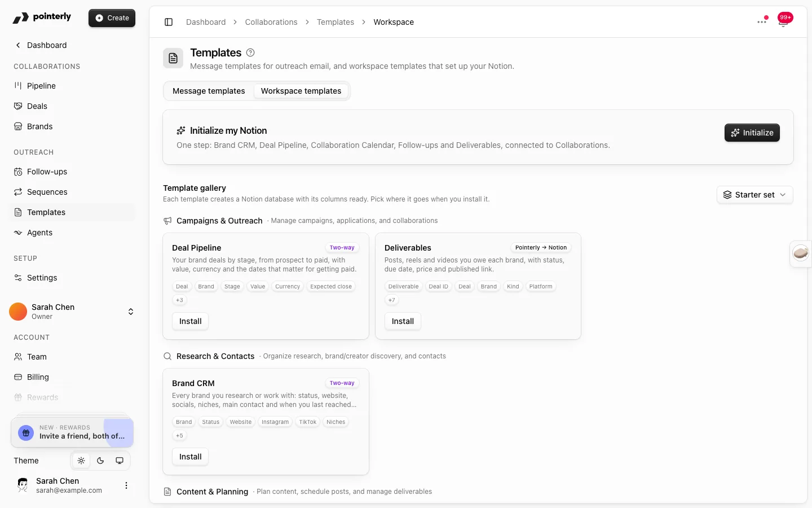The width and height of the screenshot is (812, 508).
Task: Show the +7 more columns in Deliverables
Action: [x=392, y=300]
